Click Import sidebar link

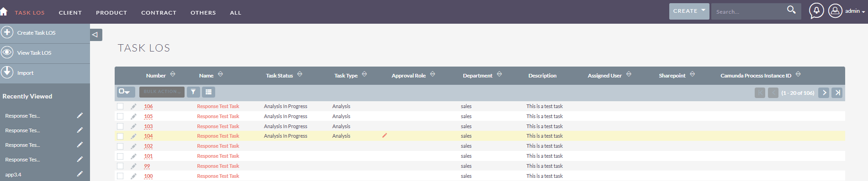(26, 73)
